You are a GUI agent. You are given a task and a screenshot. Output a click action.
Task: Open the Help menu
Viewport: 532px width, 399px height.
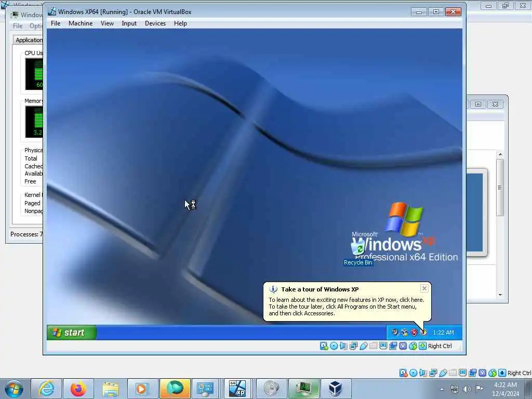click(180, 23)
